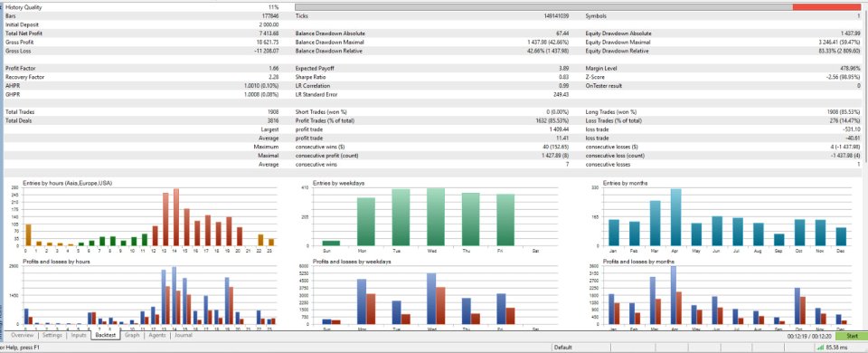Click the OnTester result label
868x353 pixels.
603,86
